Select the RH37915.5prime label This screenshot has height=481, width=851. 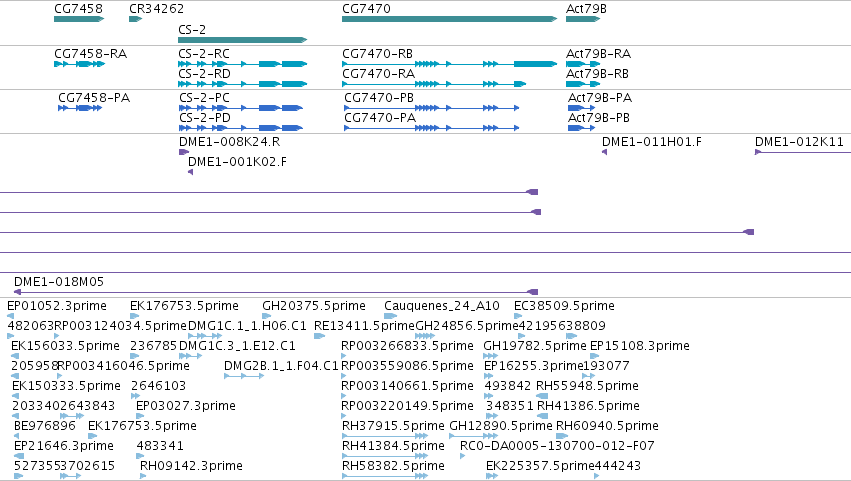(393, 426)
